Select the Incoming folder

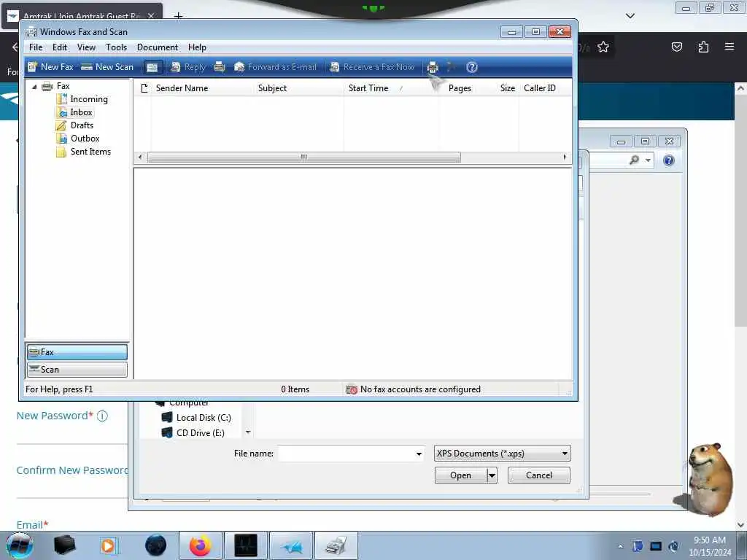[88, 99]
